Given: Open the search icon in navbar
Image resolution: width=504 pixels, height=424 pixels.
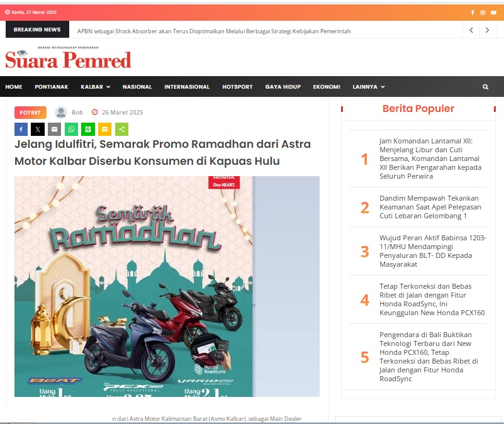Looking at the screenshot, I should (485, 87).
